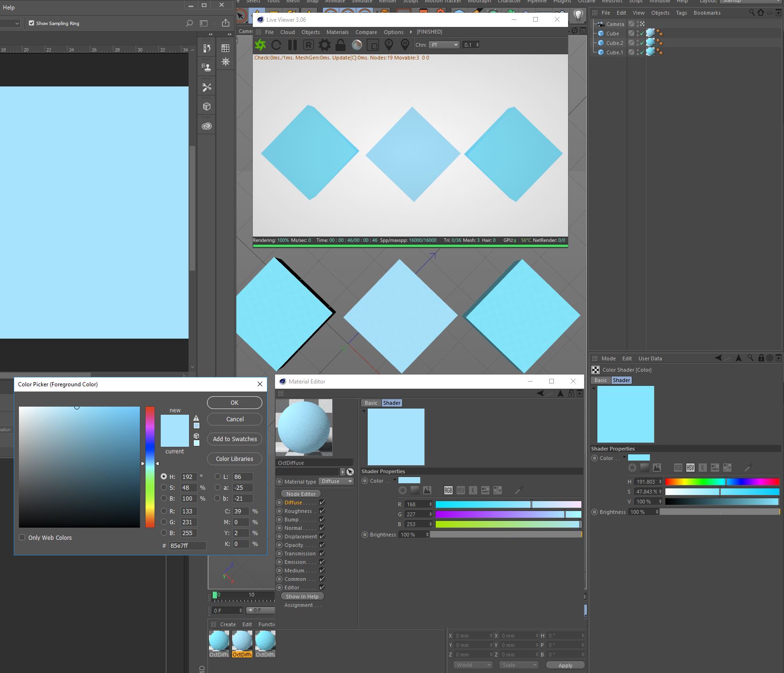Open the Layout dropdown

(751, 1)
